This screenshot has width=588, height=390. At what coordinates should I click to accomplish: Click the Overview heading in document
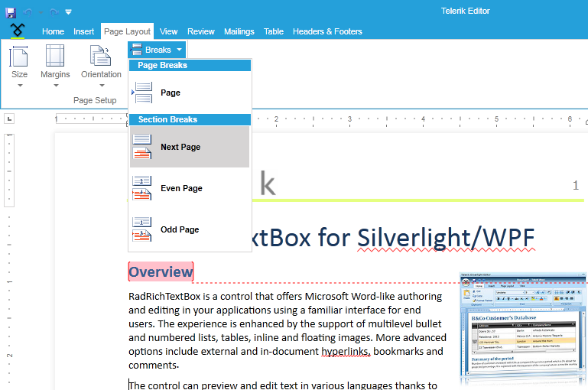(x=161, y=271)
